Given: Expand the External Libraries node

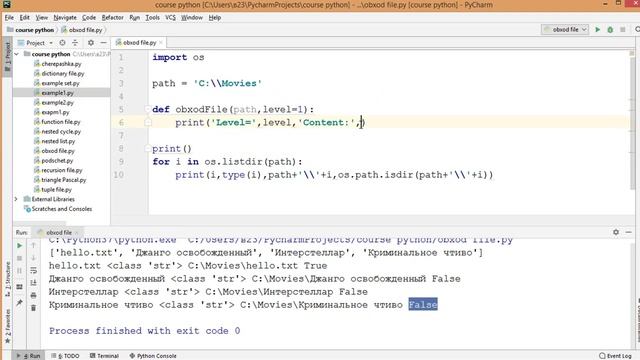Looking at the screenshot, I should (x=16, y=199).
